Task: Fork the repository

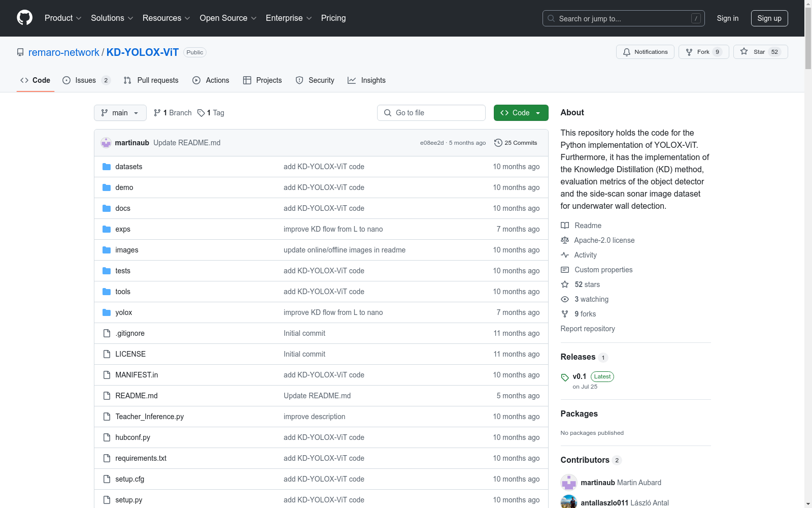Action: [x=703, y=52]
